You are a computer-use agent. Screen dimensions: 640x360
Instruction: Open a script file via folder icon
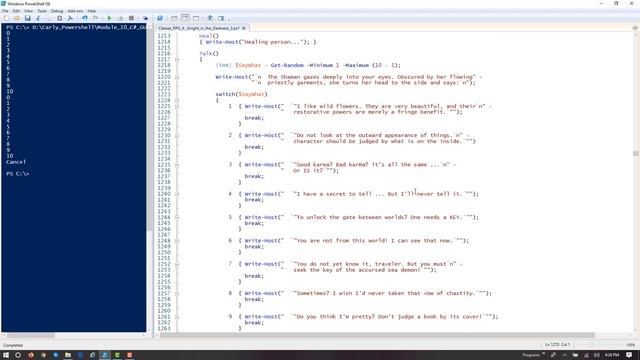pyautogui.click(x=17, y=18)
